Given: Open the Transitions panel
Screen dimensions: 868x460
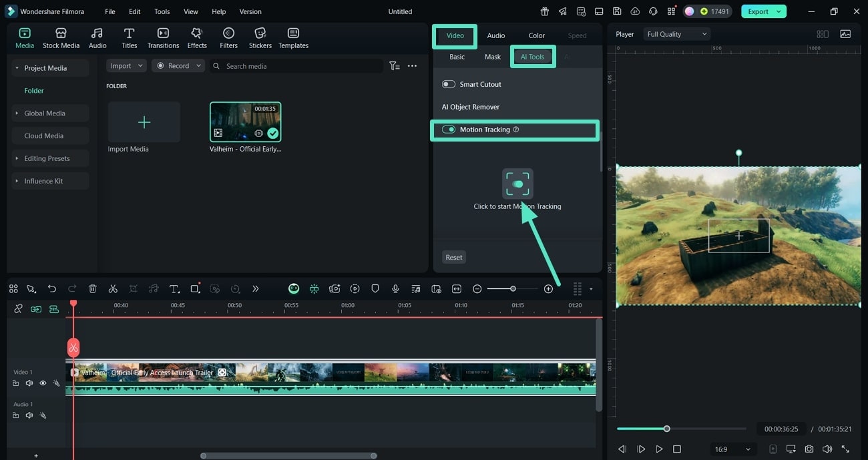Looking at the screenshot, I should 163,38.
